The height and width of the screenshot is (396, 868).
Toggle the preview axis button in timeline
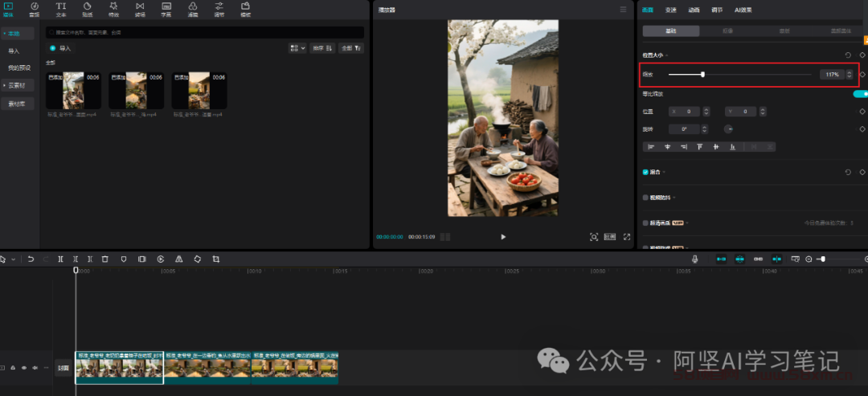[776, 259]
